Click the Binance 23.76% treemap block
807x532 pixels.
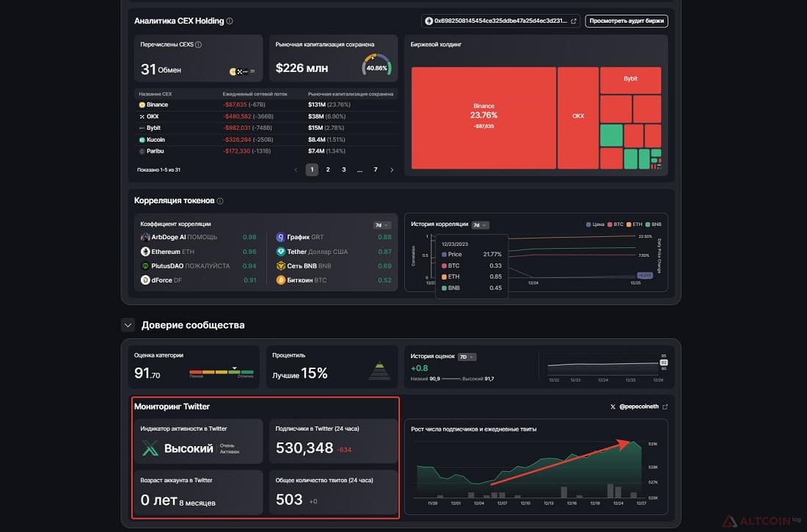click(483, 118)
